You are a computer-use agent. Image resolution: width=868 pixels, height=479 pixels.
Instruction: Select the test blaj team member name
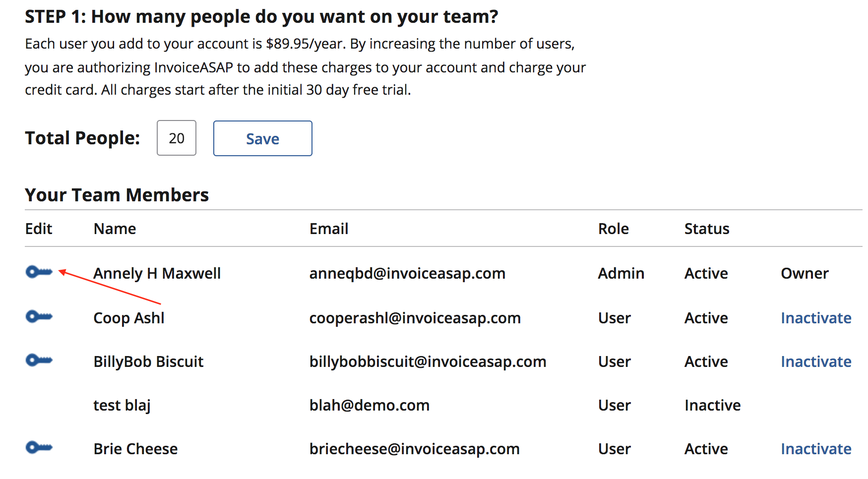pyautogui.click(x=122, y=405)
